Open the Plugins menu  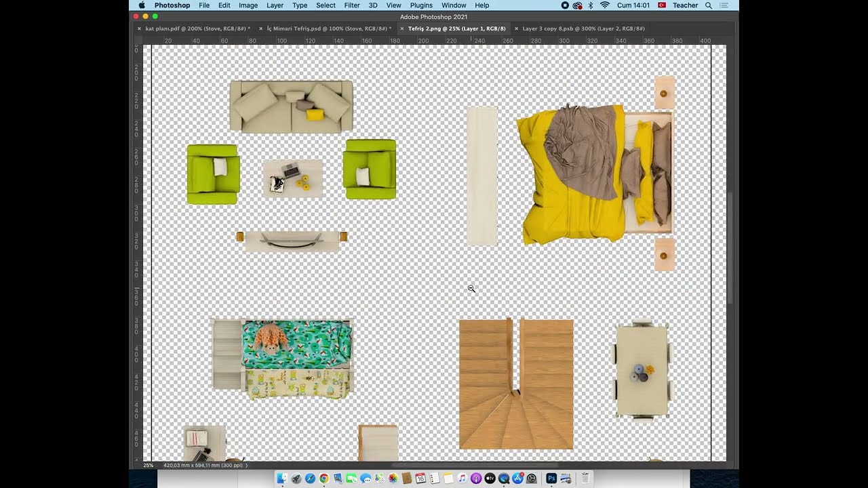pos(421,5)
